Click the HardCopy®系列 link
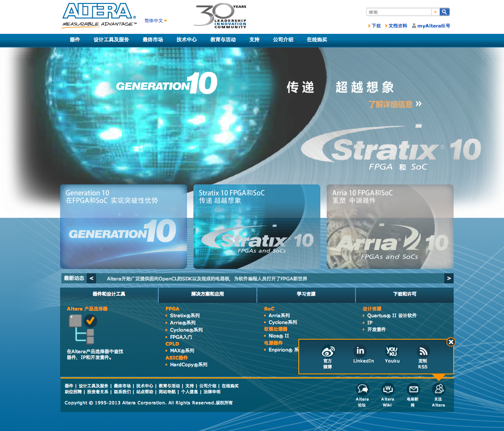 coord(188,365)
